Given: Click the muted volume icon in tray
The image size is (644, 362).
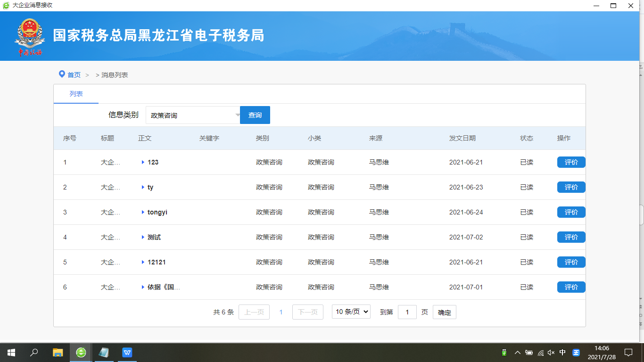Looking at the screenshot, I should [551, 353].
